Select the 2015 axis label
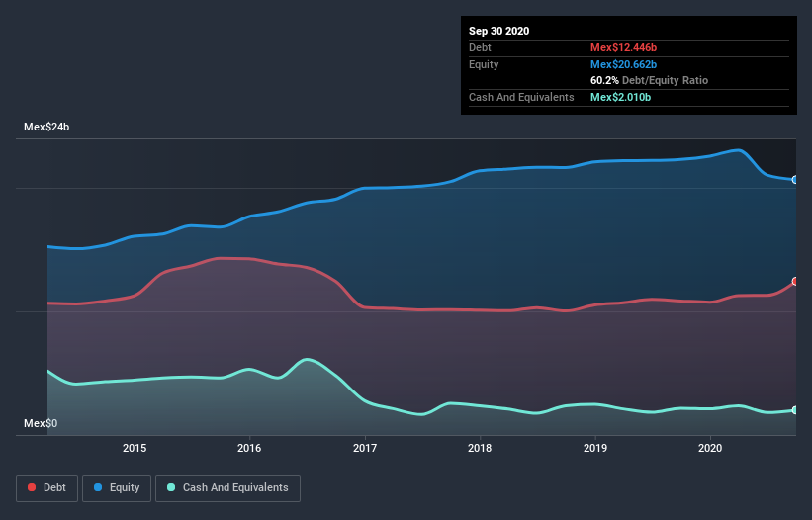Viewport: 812px width, 520px height. [x=135, y=448]
